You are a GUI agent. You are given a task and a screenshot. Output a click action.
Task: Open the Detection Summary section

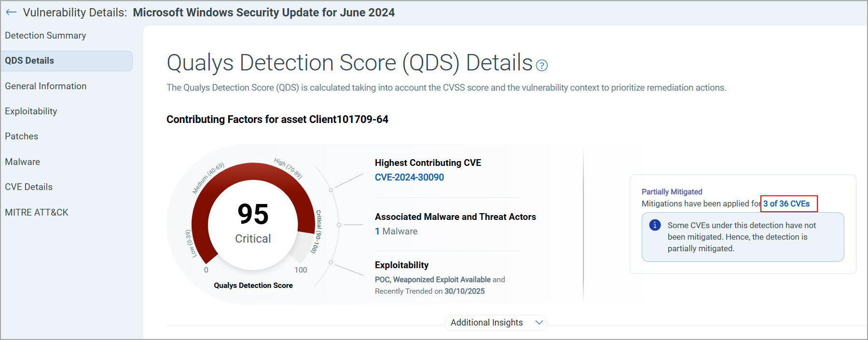(45, 36)
